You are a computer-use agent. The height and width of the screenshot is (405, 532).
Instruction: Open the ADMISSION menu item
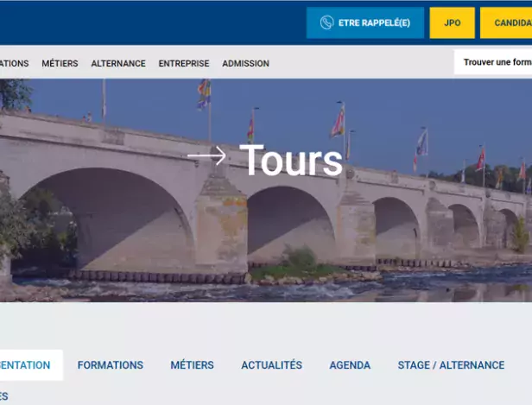pos(245,63)
